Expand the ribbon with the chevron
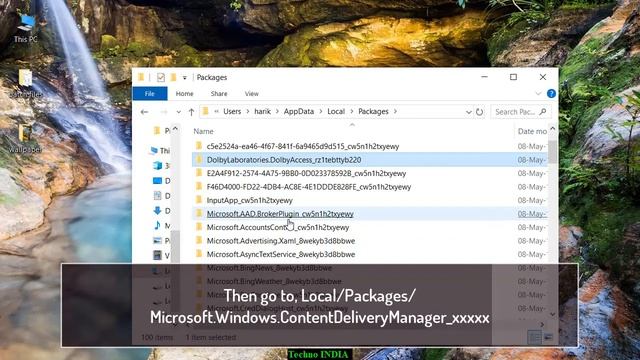Viewport: 640px width, 360px height. click(x=538, y=93)
